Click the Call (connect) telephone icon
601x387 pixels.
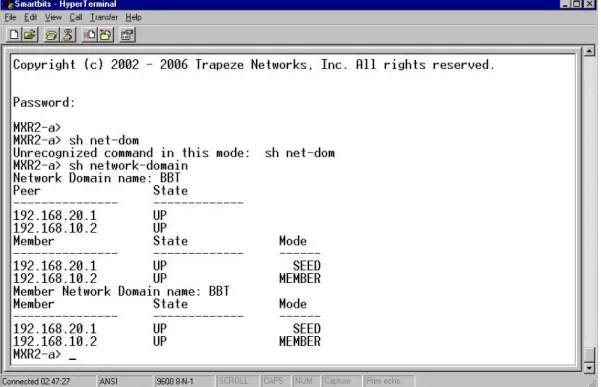coord(51,35)
